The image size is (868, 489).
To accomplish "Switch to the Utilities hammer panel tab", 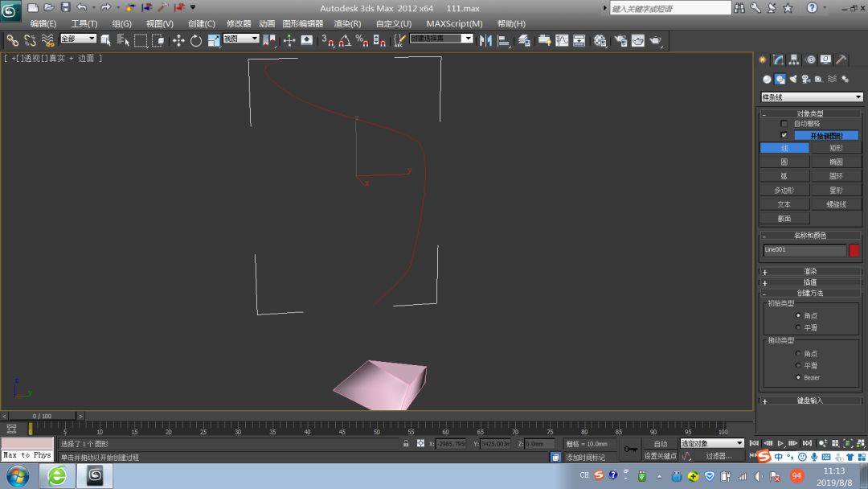I will (x=841, y=60).
